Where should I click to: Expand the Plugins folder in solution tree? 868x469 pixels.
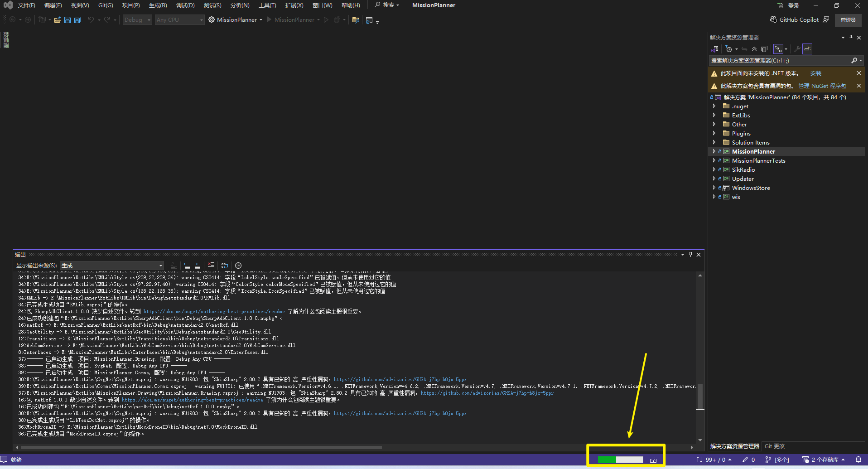click(714, 133)
